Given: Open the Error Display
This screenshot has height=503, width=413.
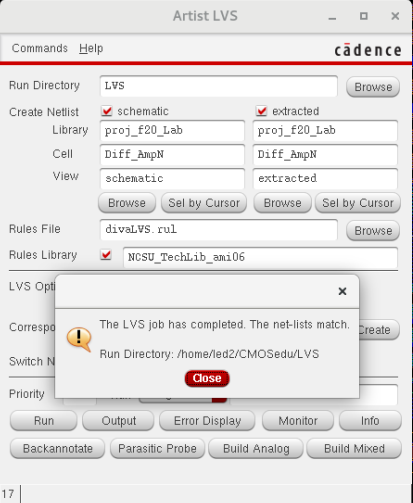Looking at the screenshot, I should tap(207, 421).
